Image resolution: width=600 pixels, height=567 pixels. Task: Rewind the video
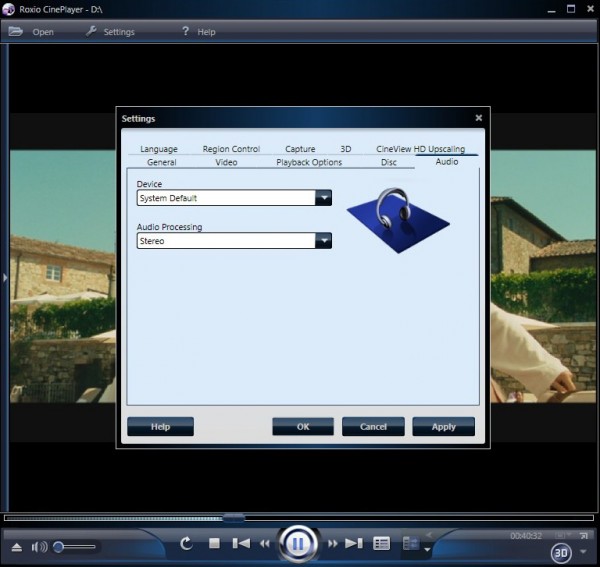[x=264, y=544]
